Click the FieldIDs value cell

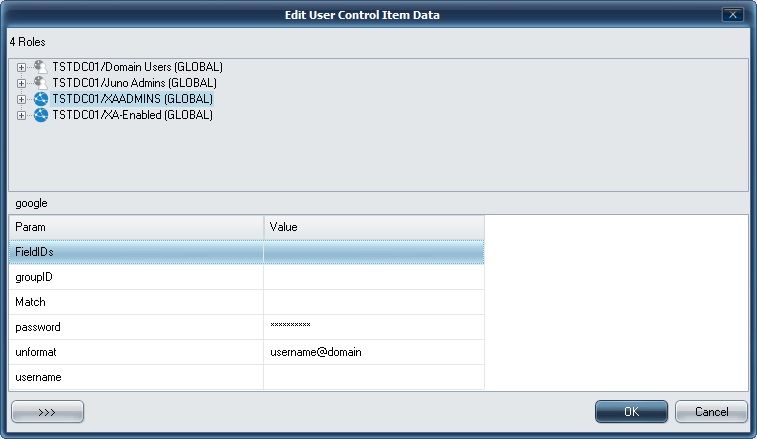[x=374, y=252]
